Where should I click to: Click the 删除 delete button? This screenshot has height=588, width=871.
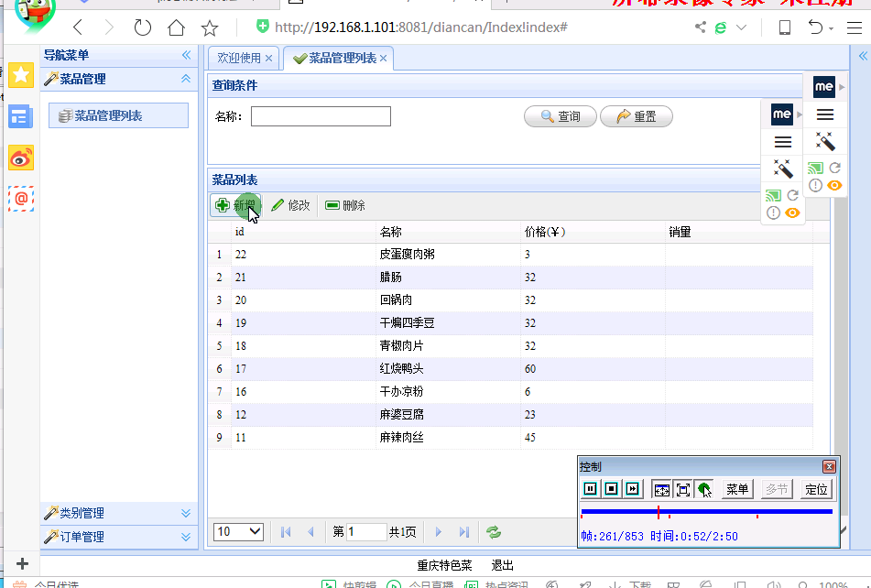tap(345, 205)
